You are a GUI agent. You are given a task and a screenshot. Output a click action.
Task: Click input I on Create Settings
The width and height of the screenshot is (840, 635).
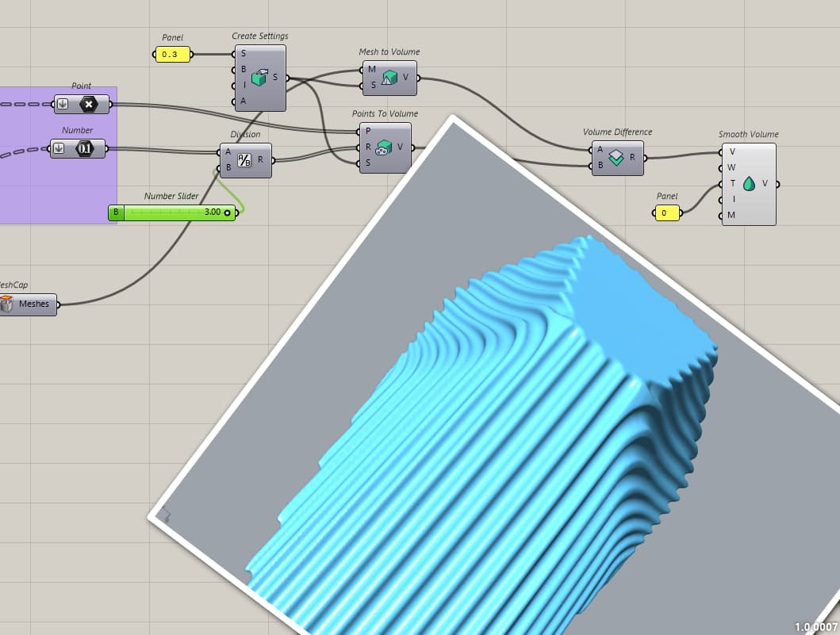244,85
